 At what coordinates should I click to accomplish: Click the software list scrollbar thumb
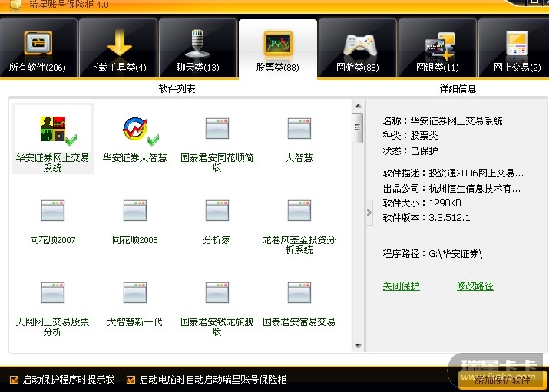click(358, 127)
